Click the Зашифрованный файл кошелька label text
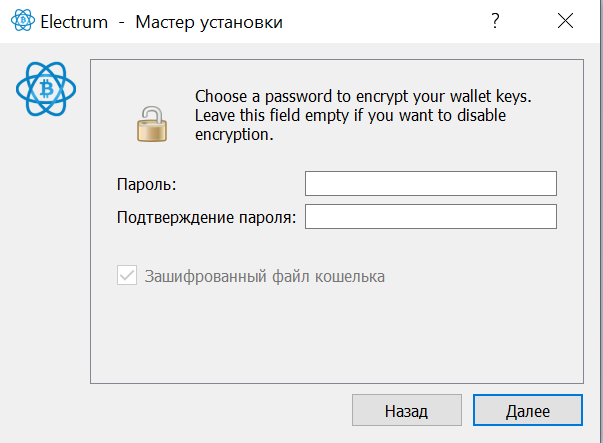 [265, 276]
